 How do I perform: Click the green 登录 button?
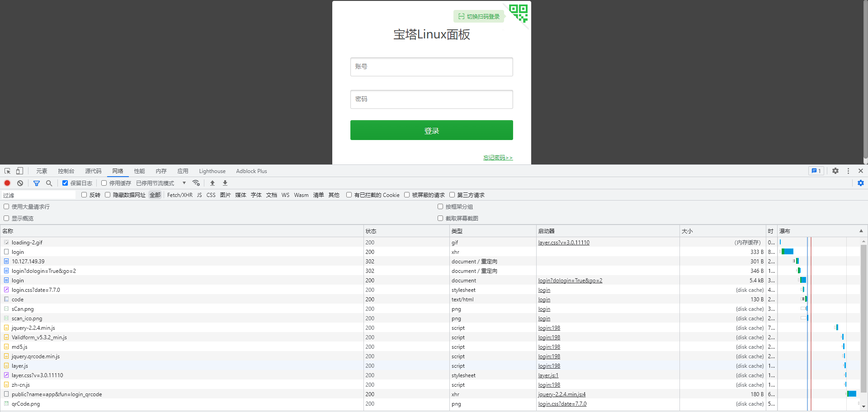coord(431,130)
